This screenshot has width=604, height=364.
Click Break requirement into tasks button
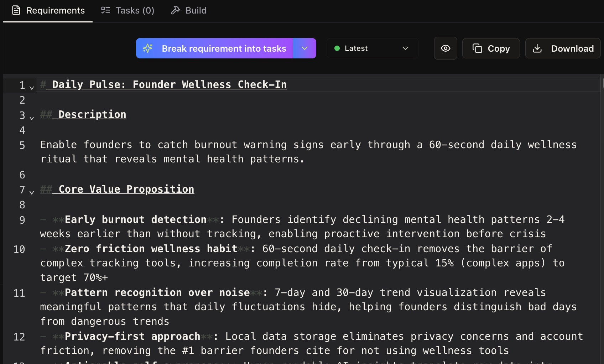coord(224,48)
